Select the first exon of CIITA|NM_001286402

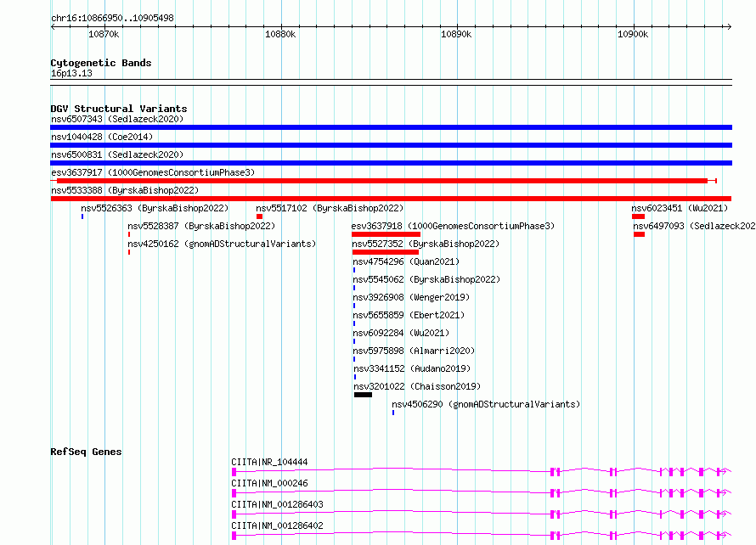click(234, 536)
